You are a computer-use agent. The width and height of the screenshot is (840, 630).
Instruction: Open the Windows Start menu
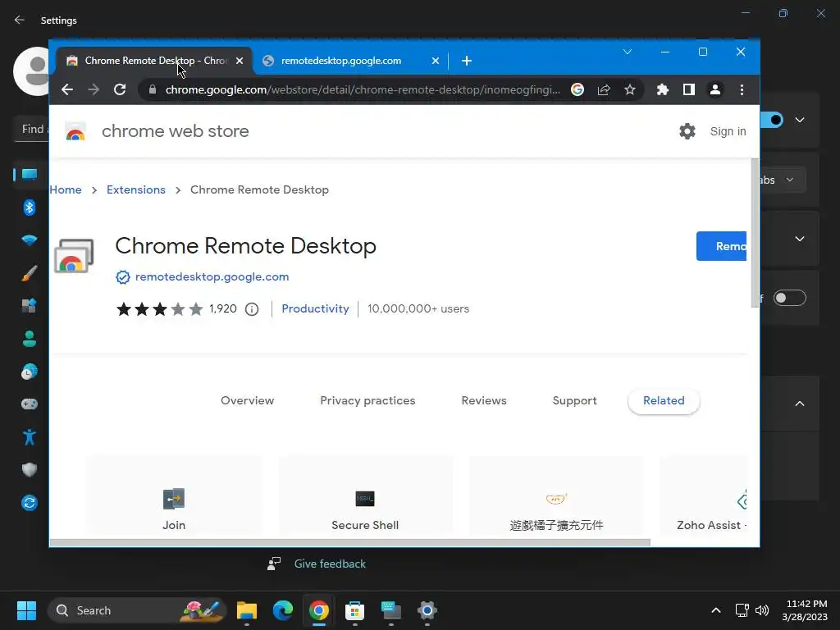pos(26,610)
